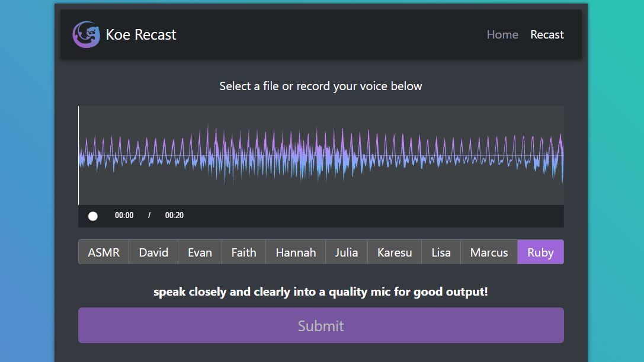Viewport: 644px width, 362px height.
Task: Select the Marcus voice option
Action: click(x=489, y=252)
